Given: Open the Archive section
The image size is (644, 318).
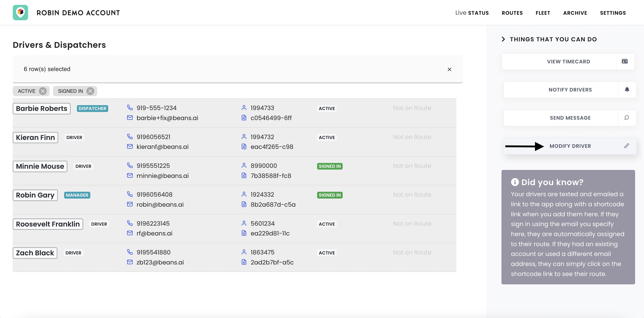Looking at the screenshot, I should pos(575,13).
